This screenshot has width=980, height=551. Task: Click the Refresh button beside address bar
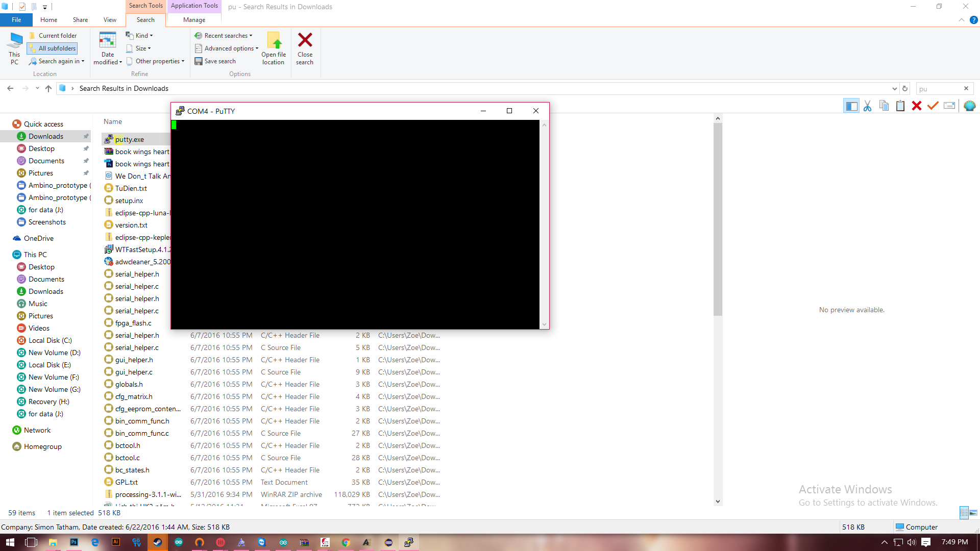[x=905, y=88]
